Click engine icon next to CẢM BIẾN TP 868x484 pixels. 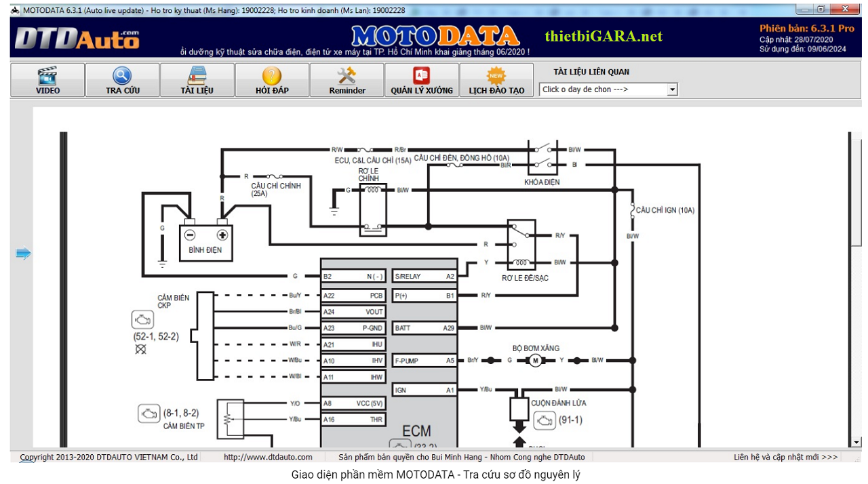149,413
